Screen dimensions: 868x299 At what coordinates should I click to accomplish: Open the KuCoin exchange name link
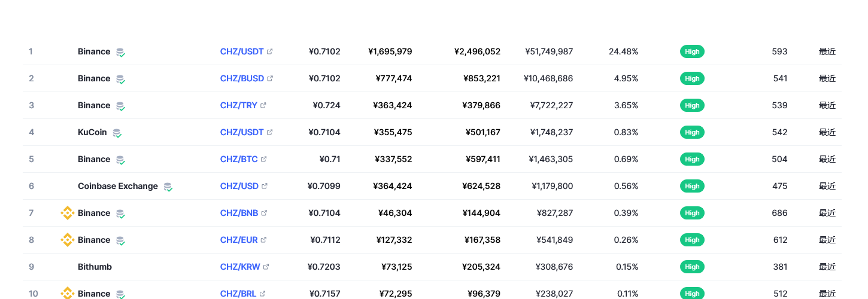[x=92, y=132]
